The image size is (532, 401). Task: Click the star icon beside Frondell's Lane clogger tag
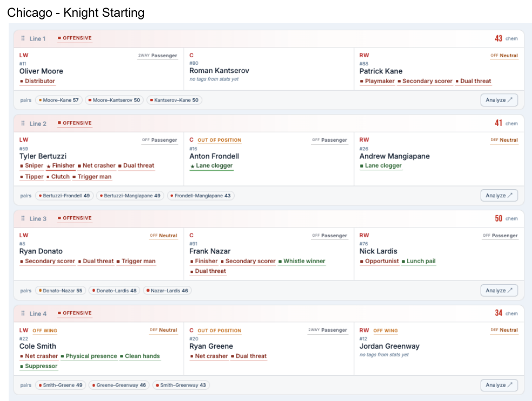(192, 166)
